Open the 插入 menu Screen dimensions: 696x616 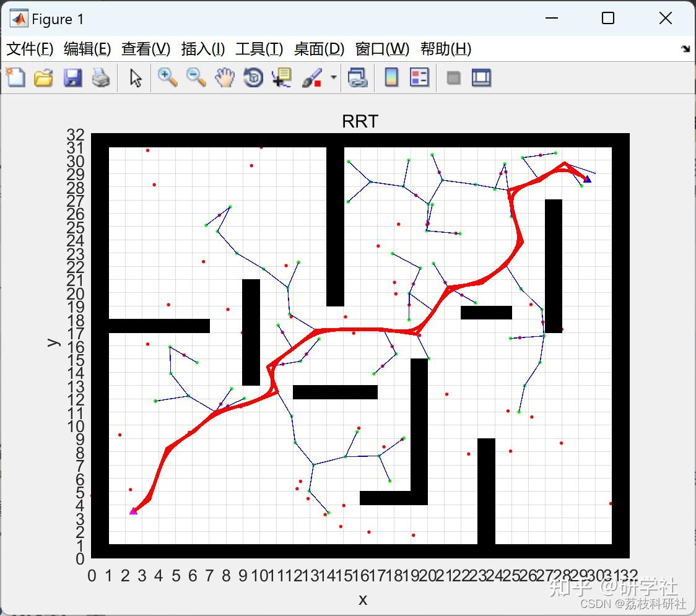tap(202, 49)
